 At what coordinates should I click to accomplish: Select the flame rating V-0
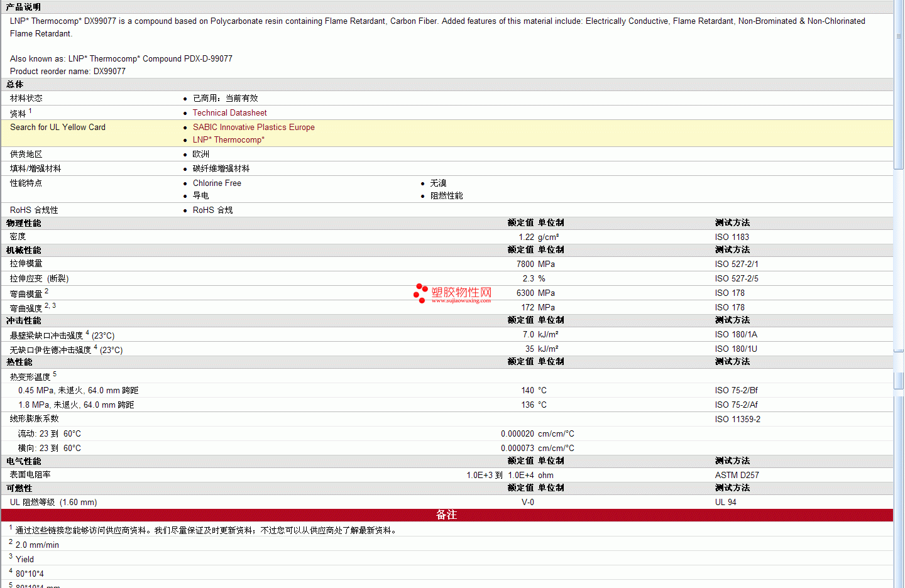(528, 503)
